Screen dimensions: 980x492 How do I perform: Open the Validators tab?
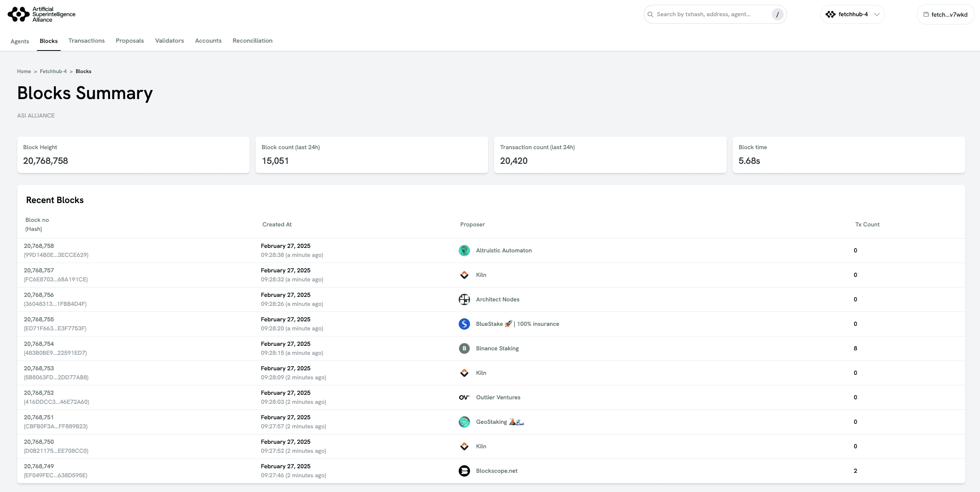click(x=169, y=41)
